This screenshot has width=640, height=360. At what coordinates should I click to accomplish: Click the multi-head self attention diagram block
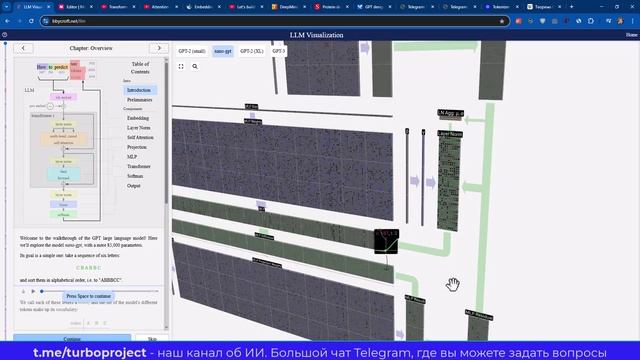[64, 139]
